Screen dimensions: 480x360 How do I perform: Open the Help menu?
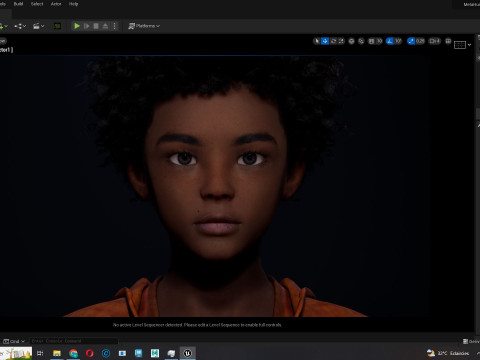(73, 4)
